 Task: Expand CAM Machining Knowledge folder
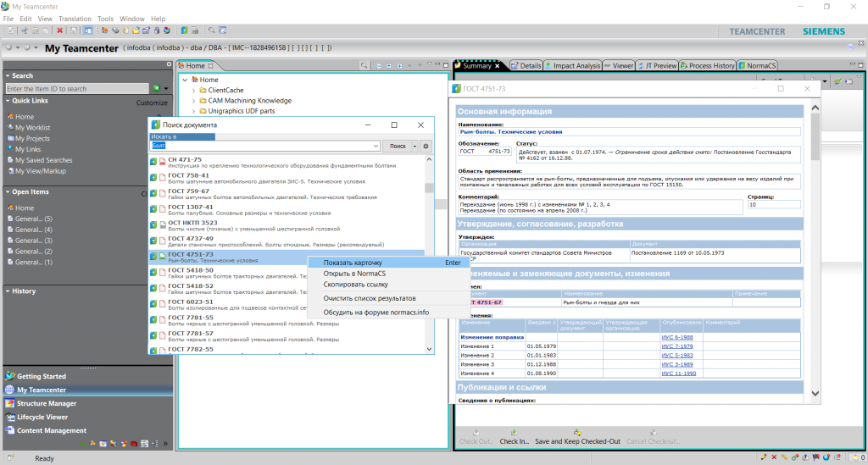(194, 101)
